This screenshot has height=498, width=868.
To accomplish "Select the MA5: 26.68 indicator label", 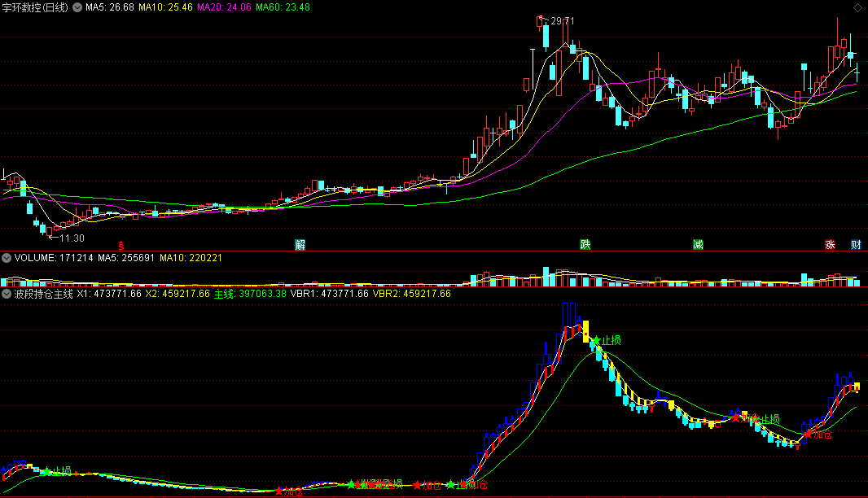I will [110, 7].
